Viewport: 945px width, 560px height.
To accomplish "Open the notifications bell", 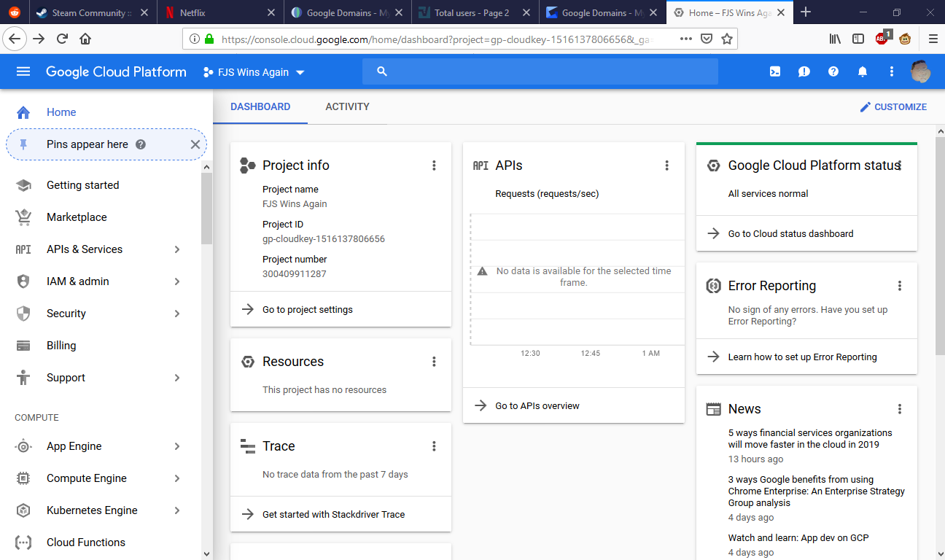I will click(x=863, y=71).
